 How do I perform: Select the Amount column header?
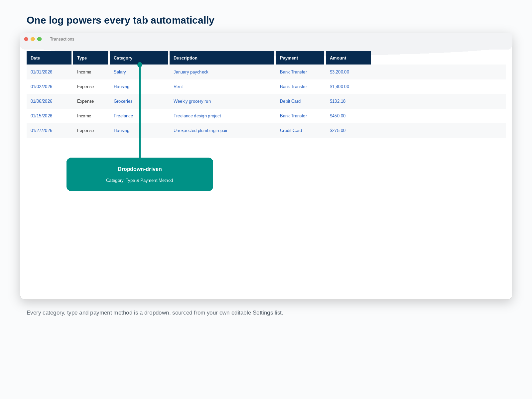click(348, 58)
